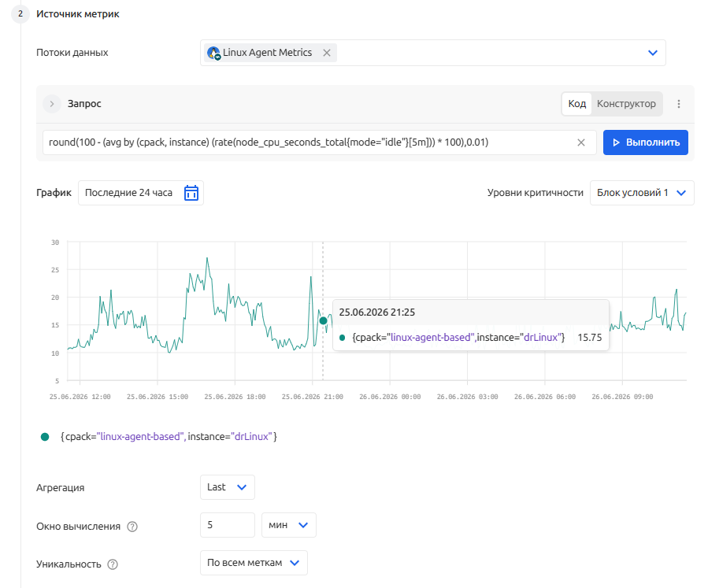Open the мин time unit dropdown
This screenshot has width=708, height=588.
tap(288, 525)
